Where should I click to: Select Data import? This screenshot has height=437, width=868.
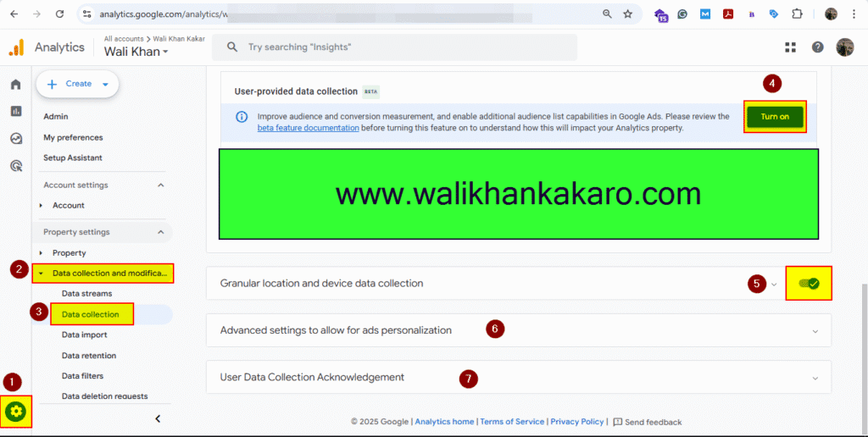85,335
